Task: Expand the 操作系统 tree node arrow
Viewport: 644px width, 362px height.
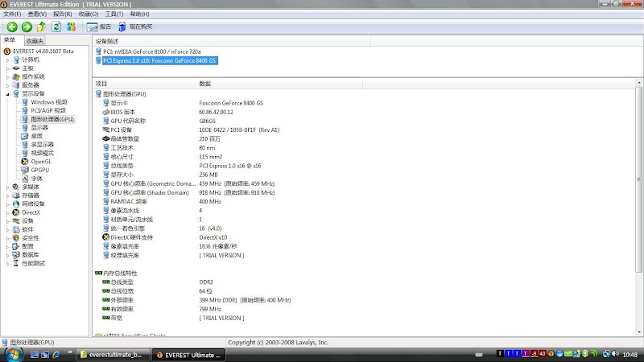Action: [7, 76]
